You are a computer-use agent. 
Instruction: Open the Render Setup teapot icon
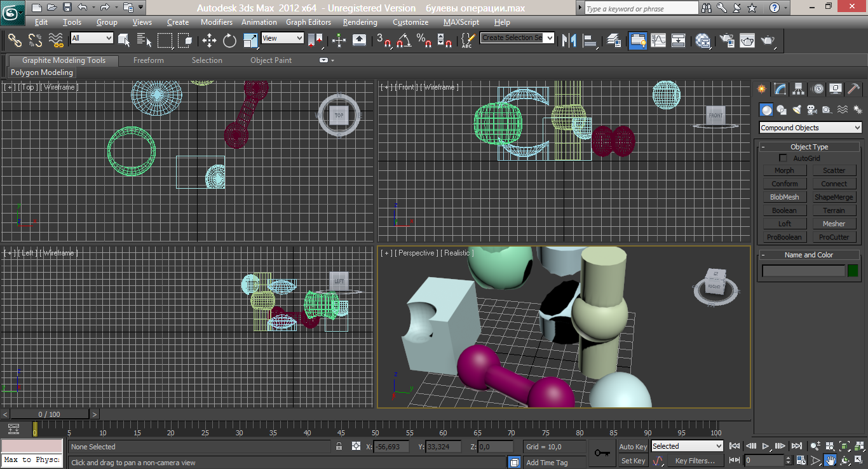tap(726, 41)
